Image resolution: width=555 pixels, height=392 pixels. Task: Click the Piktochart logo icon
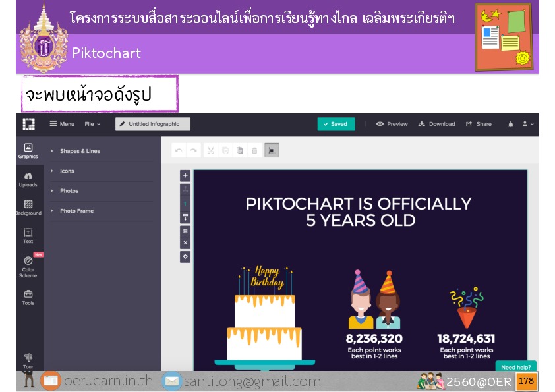point(28,124)
